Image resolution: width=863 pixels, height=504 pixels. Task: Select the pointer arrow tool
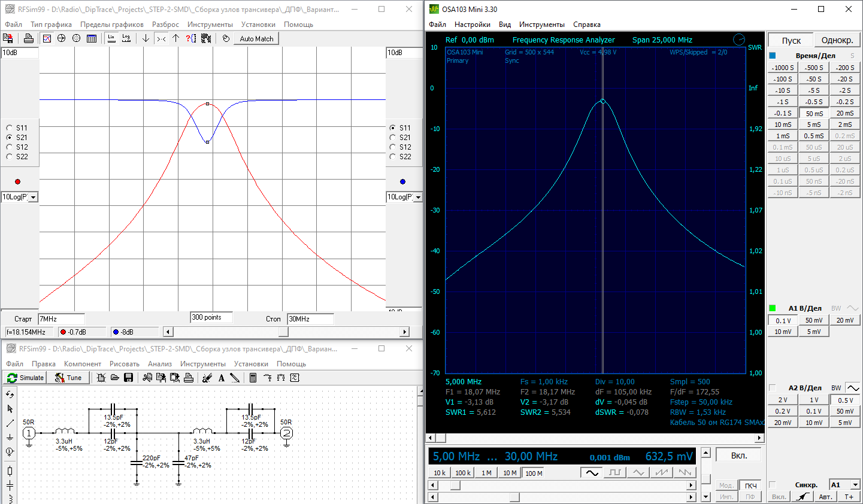pos(10,409)
